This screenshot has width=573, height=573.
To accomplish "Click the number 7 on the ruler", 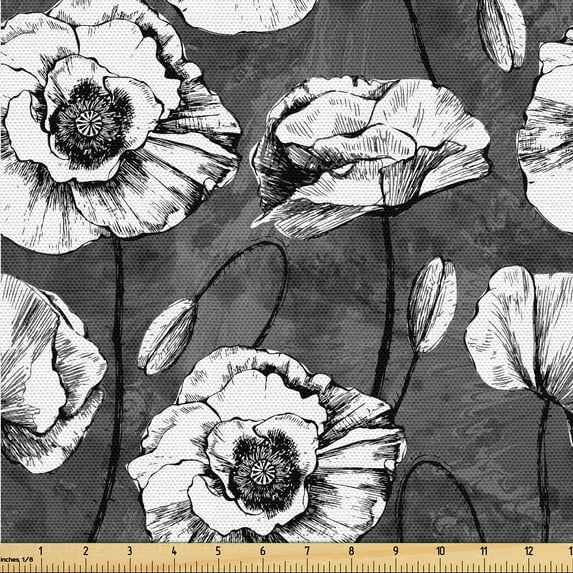I will [307, 551].
